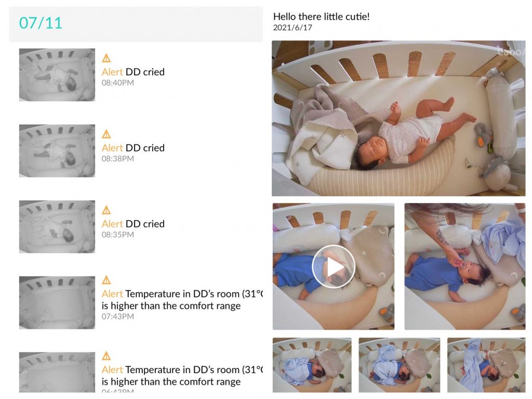Click the 07/11 date header
Screen dimensions: 532x399
(x=41, y=23)
